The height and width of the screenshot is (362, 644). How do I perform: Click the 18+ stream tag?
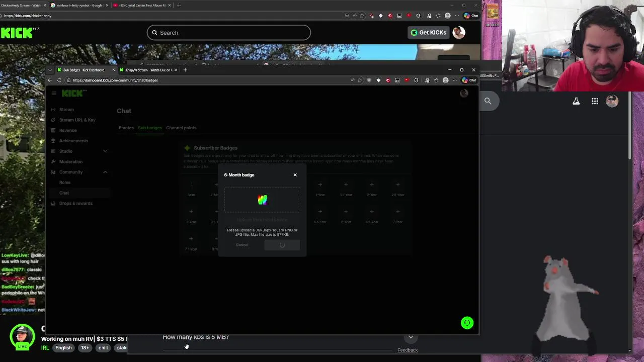(x=85, y=348)
